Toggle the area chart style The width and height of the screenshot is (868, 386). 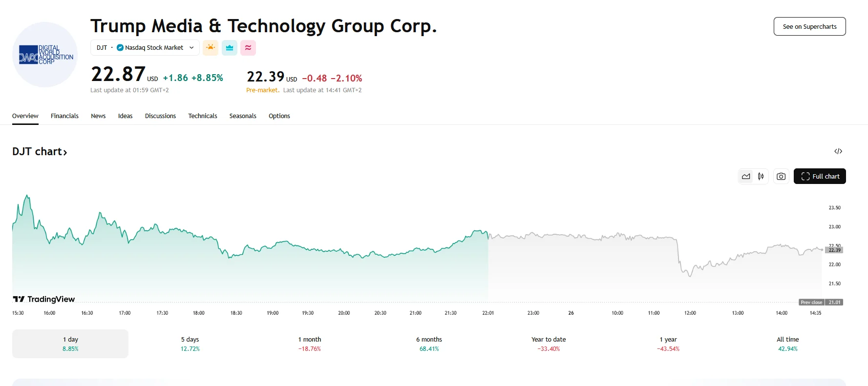[x=746, y=176]
